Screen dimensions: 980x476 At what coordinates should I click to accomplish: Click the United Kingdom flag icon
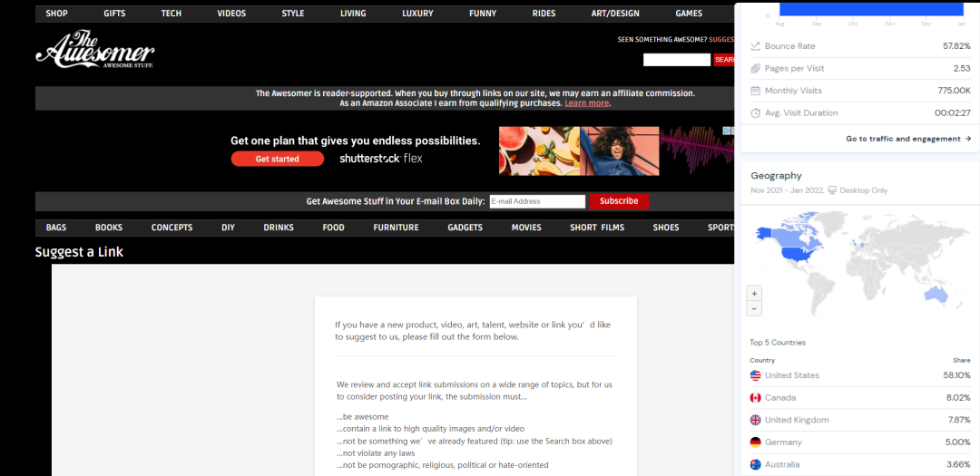[756, 420]
